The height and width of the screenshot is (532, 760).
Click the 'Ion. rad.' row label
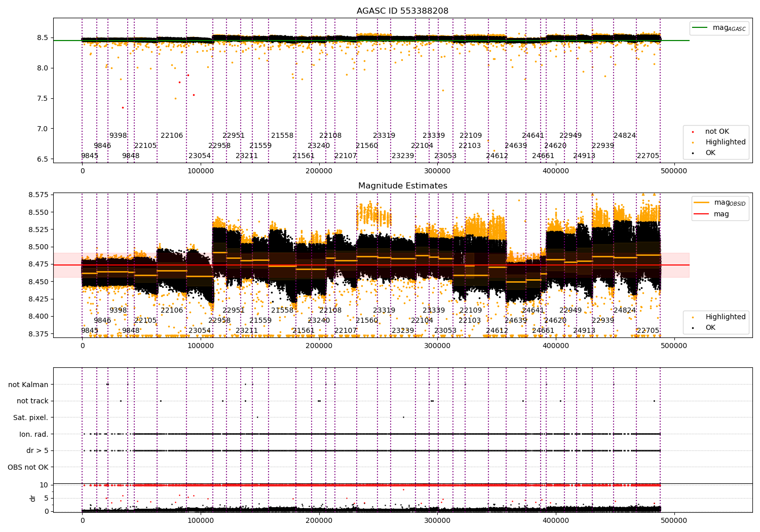(x=34, y=434)
